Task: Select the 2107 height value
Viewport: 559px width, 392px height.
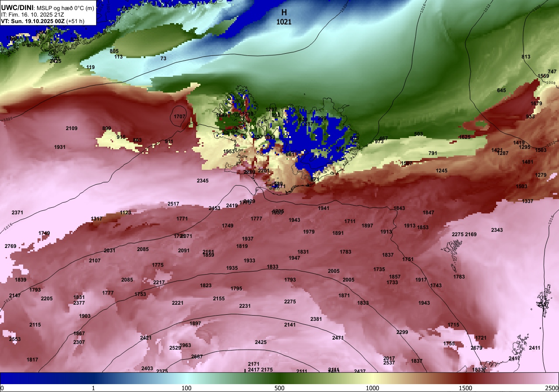Action: [x=95, y=261]
